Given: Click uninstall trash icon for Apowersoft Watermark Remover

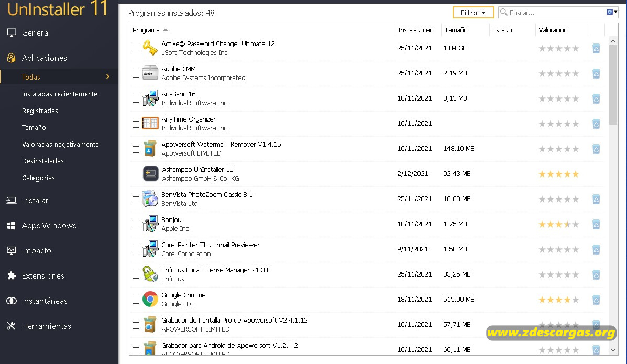Looking at the screenshot, I should [596, 149].
